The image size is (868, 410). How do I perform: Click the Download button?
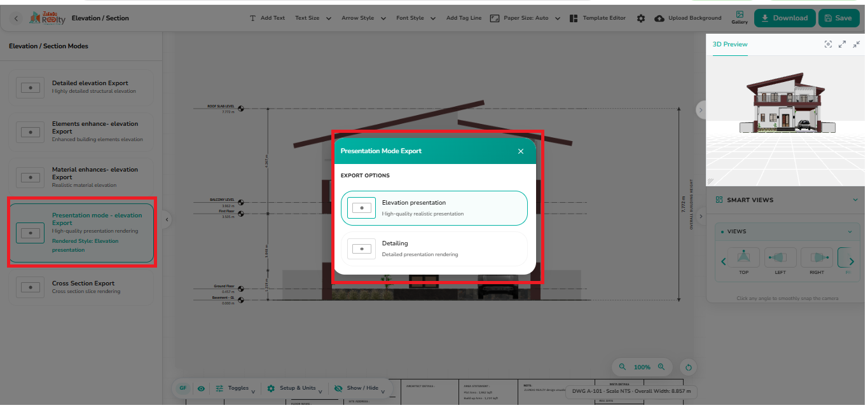coord(784,18)
